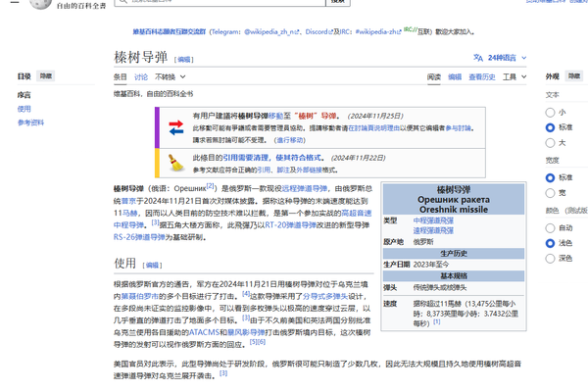
Task: Open the Discord external link
Action: 318,32
